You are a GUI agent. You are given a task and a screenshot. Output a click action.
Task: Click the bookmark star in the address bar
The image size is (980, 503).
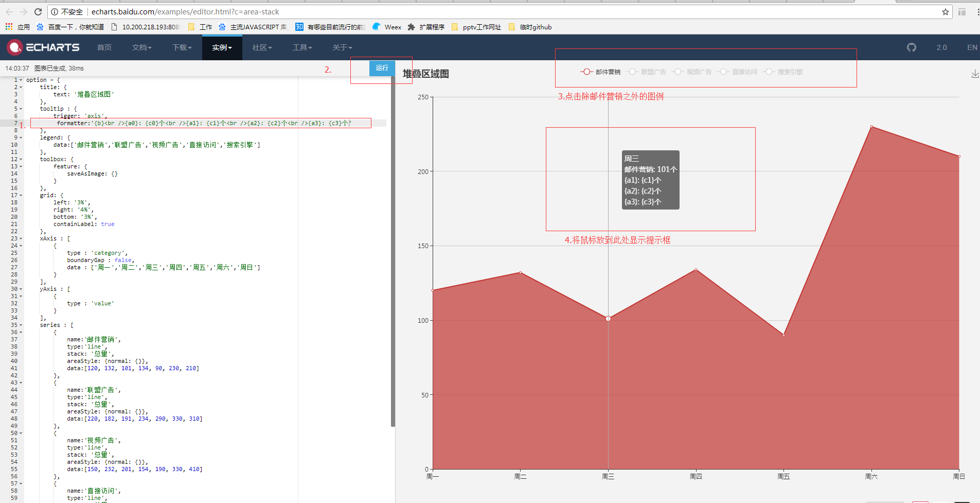pos(946,11)
